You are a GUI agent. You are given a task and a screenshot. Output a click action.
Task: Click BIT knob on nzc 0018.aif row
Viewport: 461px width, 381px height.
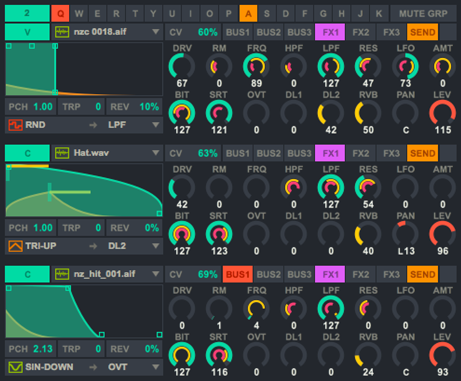point(182,113)
